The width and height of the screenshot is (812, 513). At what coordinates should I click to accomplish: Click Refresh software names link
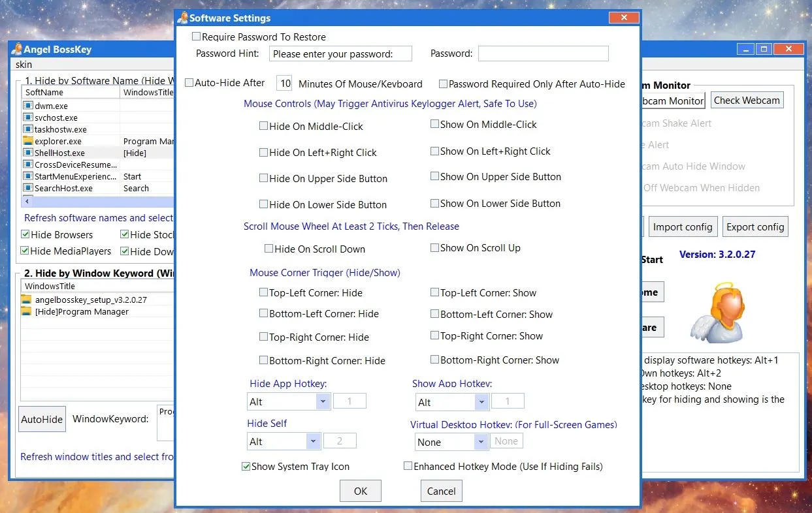coord(99,217)
